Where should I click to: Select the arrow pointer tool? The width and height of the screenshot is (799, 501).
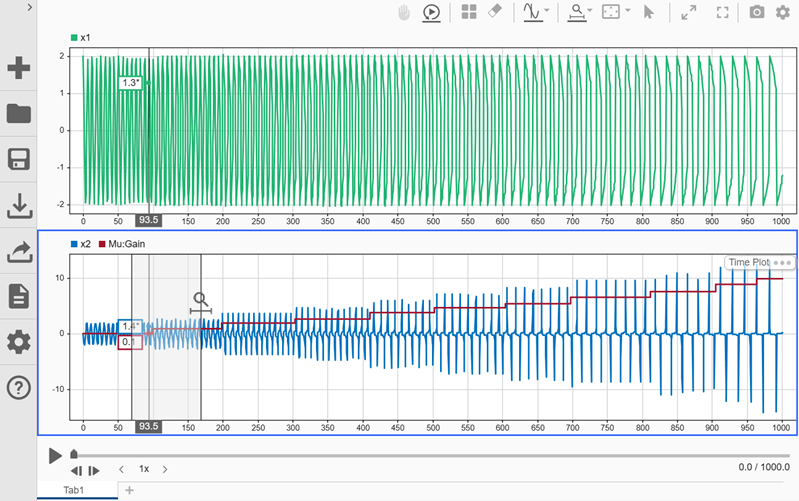[x=648, y=12]
